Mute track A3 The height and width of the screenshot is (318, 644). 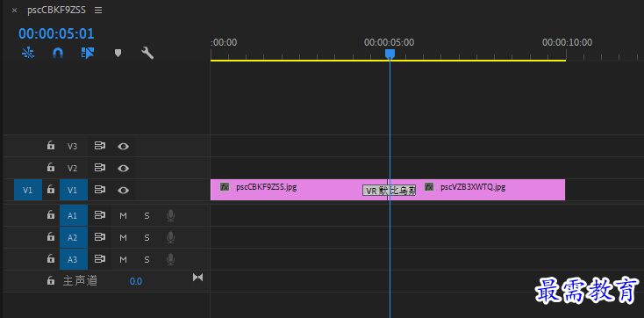coord(123,259)
